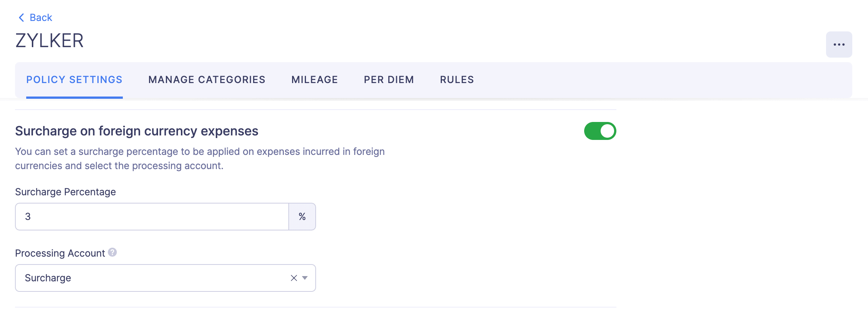Select the Surcharge value in Processing Account

tap(48, 278)
